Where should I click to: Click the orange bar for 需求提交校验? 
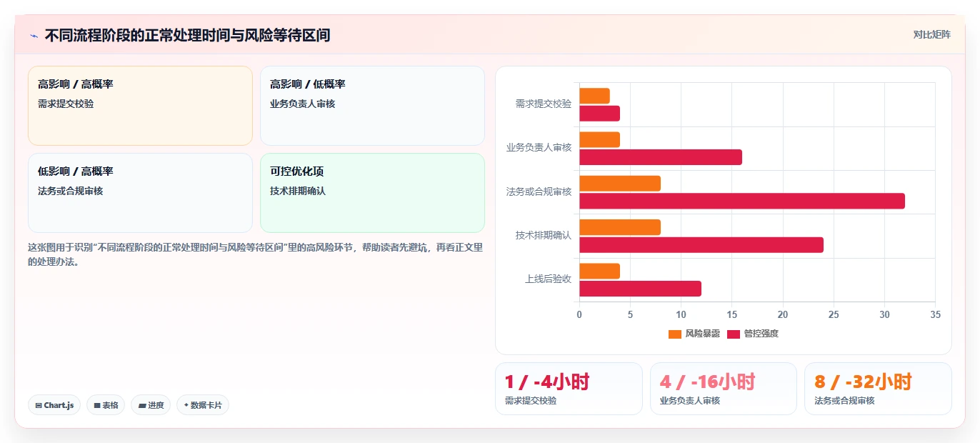[x=594, y=96]
